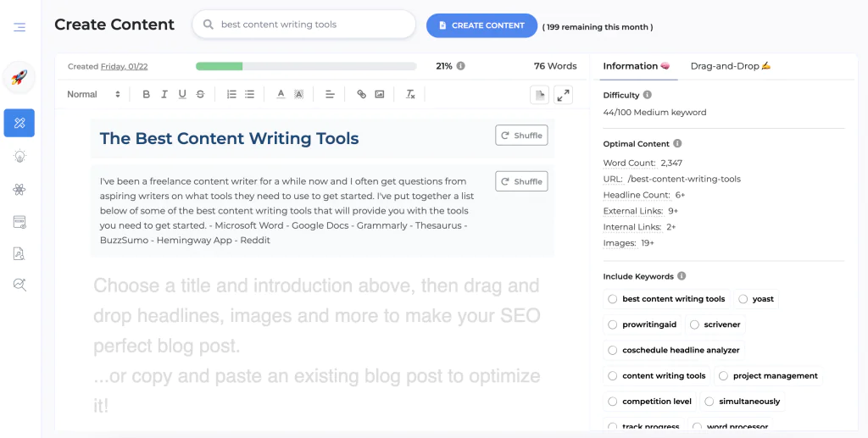Image resolution: width=868 pixels, height=438 pixels.
Task: Click the document export icon
Action: 539,95
